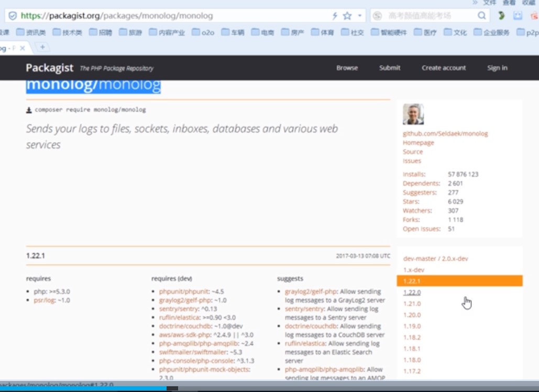Open the 智能硬件 bookmark folder
The image size is (539, 392).
tap(389, 32)
